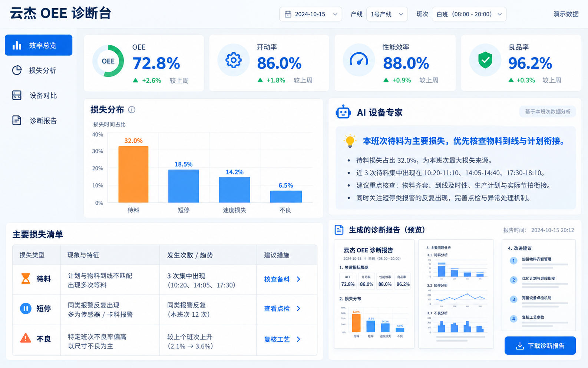Click the document icon beside 诊断报告

17,120
